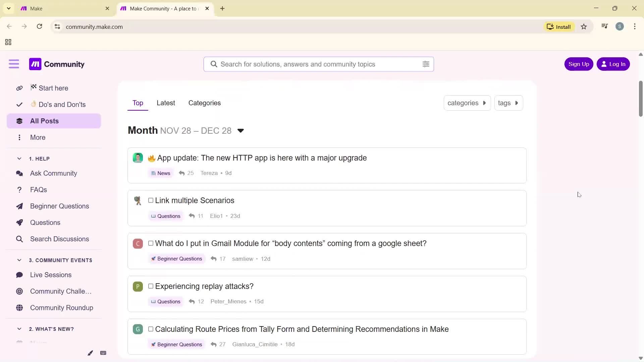Switch to the Latest tab

[x=166, y=103]
